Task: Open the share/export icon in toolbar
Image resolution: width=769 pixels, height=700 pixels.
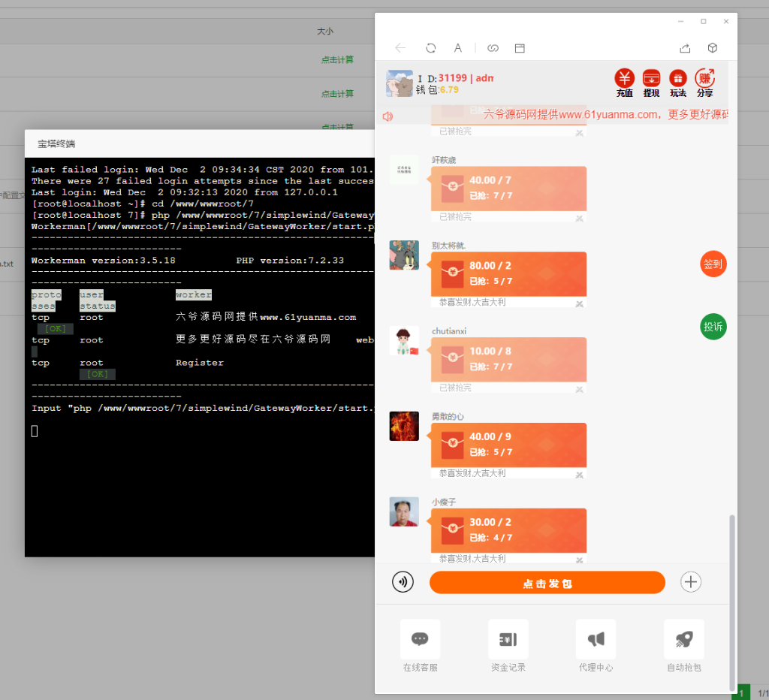Action: pyautogui.click(x=685, y=48)
